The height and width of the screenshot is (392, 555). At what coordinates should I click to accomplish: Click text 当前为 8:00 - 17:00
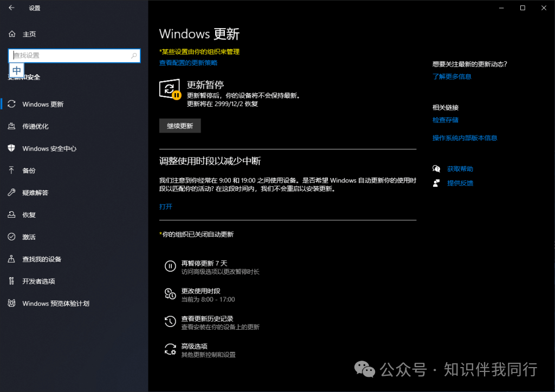click(x=208, y=299)
